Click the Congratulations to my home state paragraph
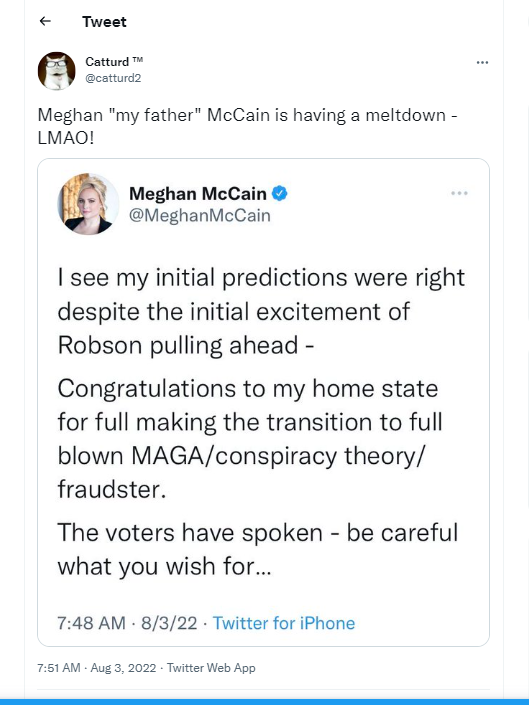 pos(250,439)
